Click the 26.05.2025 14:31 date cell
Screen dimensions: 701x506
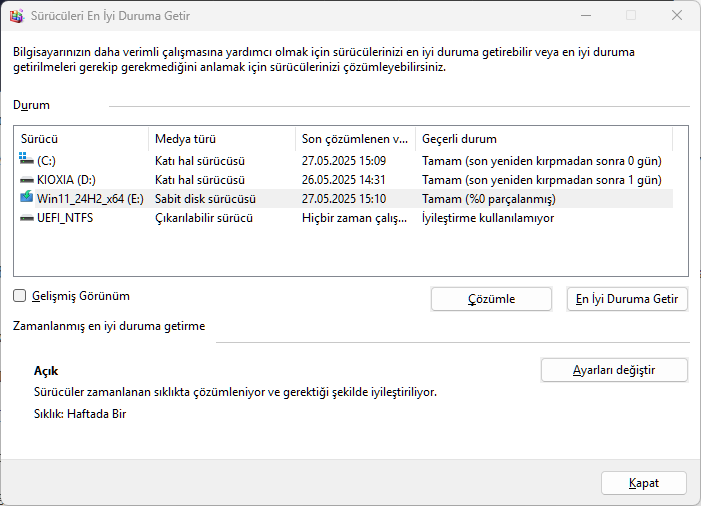343,180
